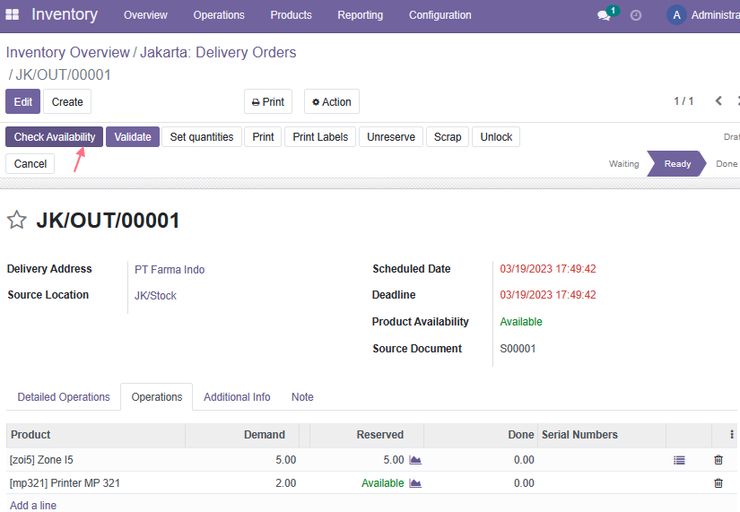Click the green Available reserved cell for Printer
740x512 pixels.
point(383,483)
